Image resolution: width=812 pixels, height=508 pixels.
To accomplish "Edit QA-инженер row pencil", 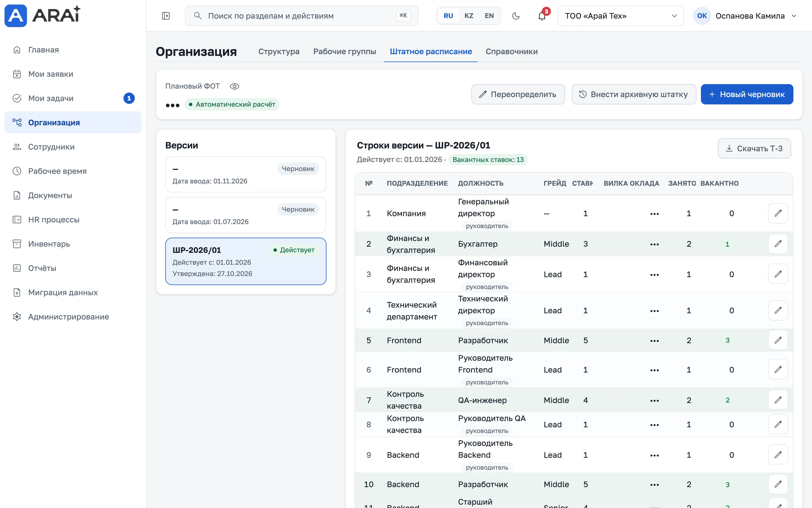I will point(778,400).
